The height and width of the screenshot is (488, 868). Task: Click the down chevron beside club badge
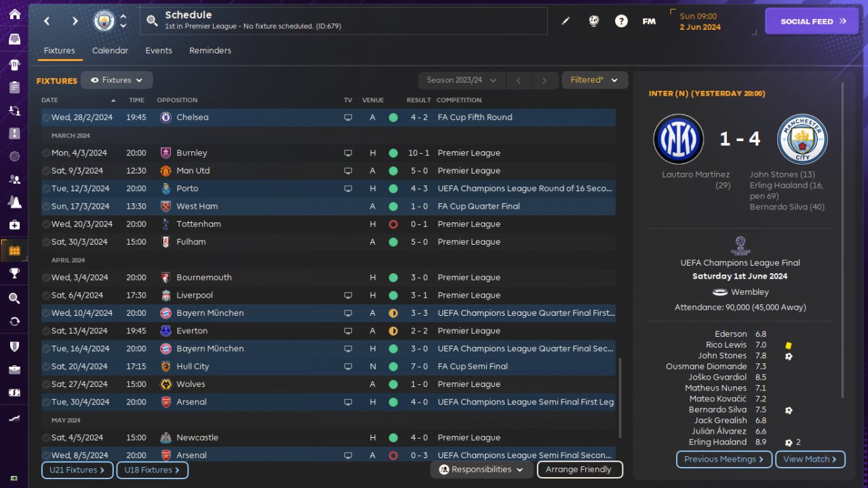pyautogui.click(x=123, y=26)
